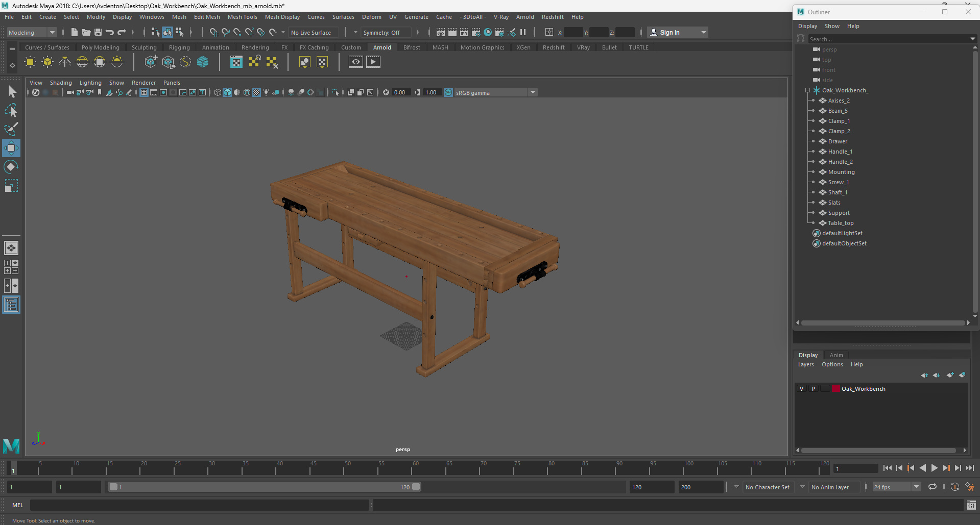Click the MEL command line input
Image resolution: width=980 pixels, height=525 pixels.
tap(199, 505)
